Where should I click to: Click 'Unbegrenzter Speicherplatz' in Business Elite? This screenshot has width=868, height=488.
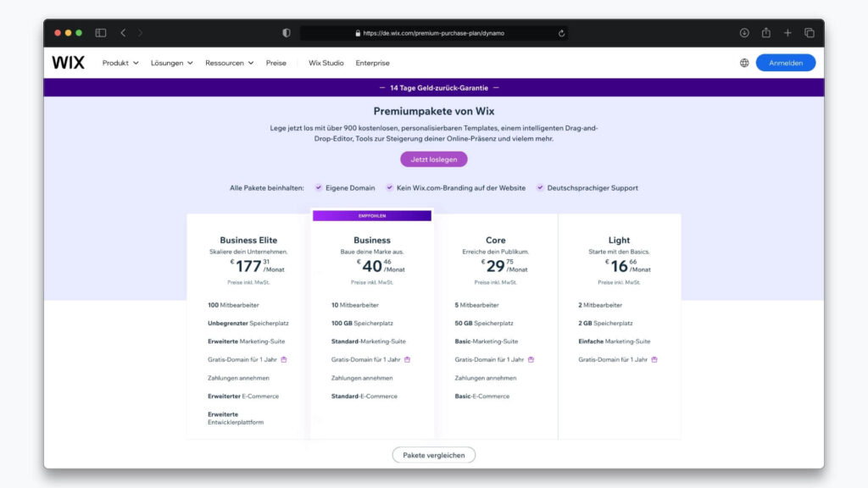point(248,323)
